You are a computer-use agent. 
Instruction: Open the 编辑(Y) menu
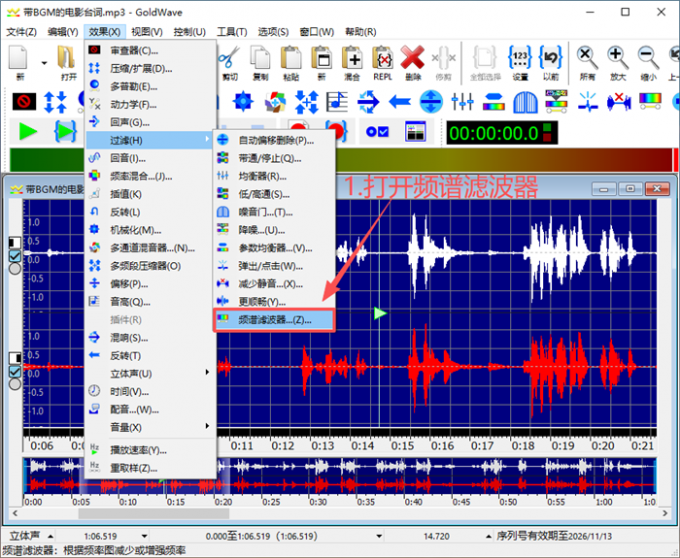(x=63, y=32)
